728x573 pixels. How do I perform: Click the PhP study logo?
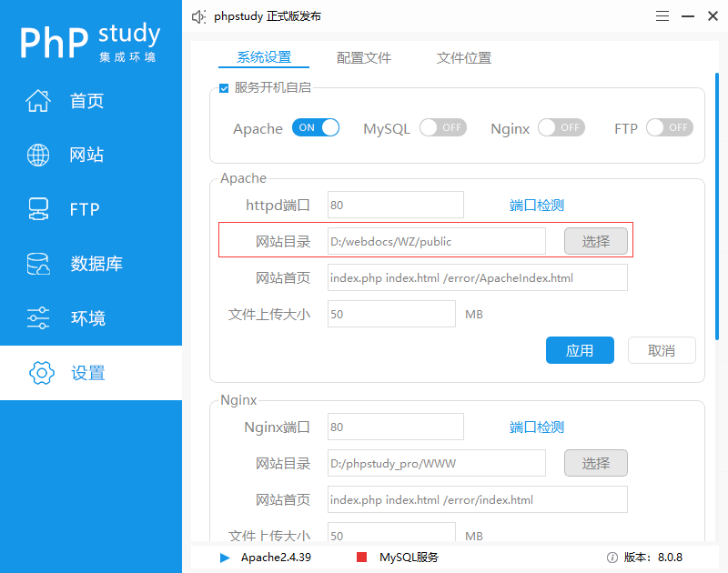(90, 41)
